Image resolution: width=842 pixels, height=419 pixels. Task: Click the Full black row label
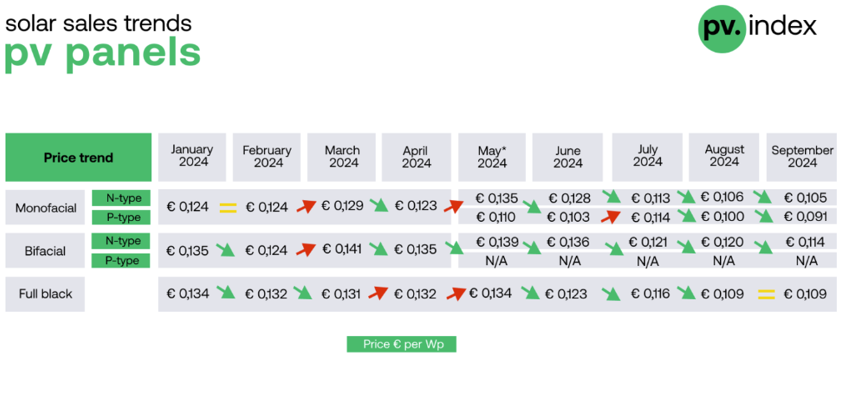tap(45, 294)
